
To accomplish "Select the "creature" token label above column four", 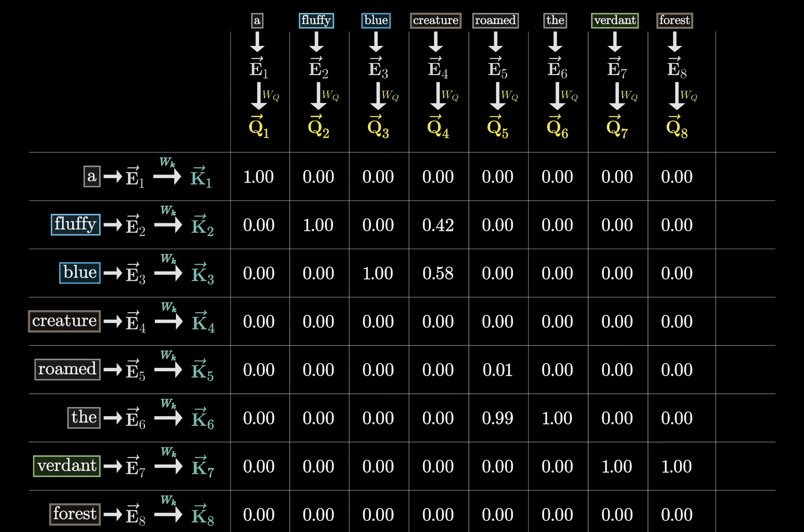I will pyautogui.click(x=435, y=20).
